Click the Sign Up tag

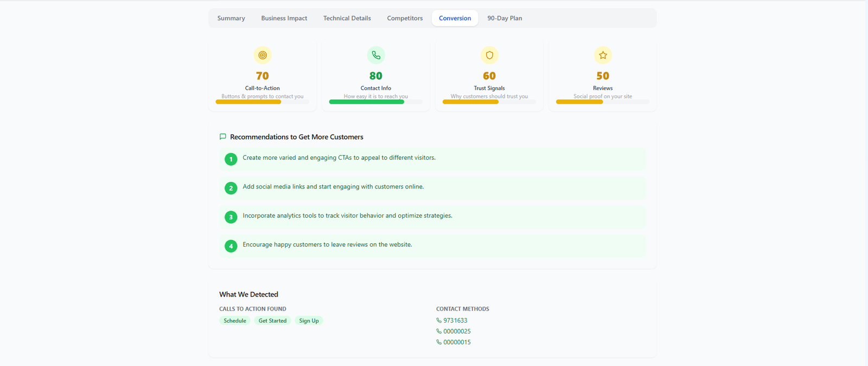click(x=309, y=321)
